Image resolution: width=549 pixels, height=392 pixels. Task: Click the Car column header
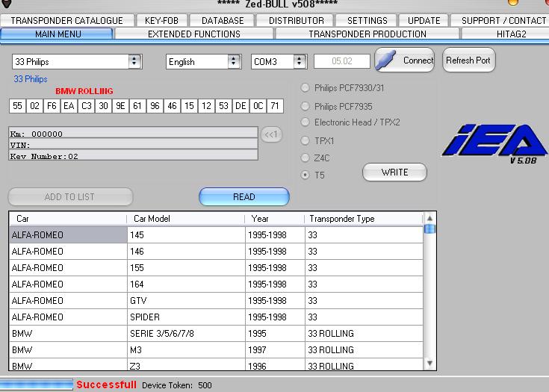68,219
